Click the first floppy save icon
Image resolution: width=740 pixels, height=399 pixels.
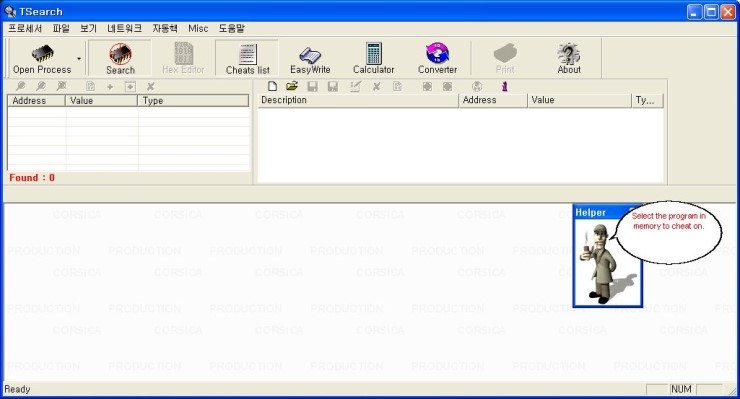point(312,86)
